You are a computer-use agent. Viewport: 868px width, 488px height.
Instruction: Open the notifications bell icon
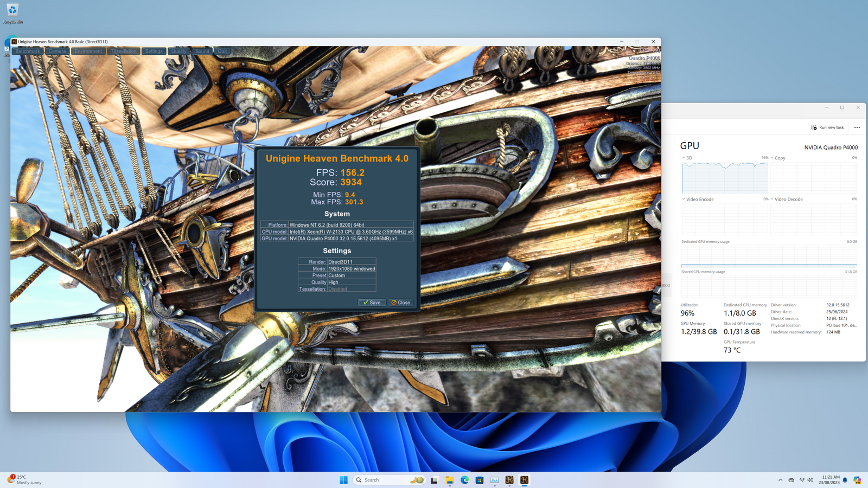(845, 480)
